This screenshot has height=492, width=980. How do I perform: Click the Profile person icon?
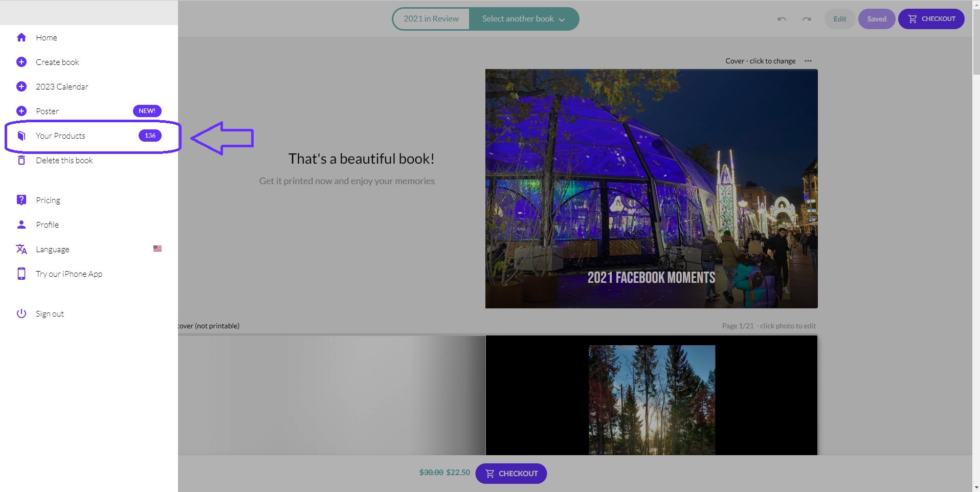21,225
